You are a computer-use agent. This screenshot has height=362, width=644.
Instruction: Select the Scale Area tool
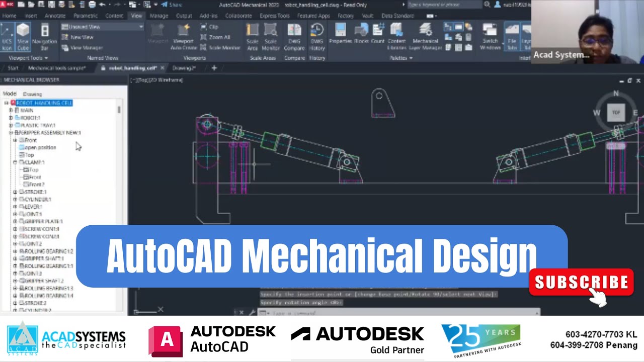point(253,36)
